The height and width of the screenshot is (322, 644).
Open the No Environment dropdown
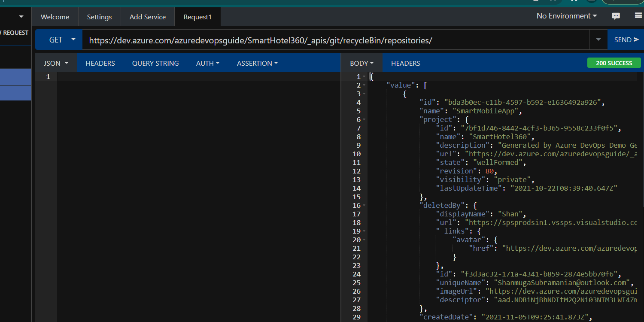pos(567,16)
